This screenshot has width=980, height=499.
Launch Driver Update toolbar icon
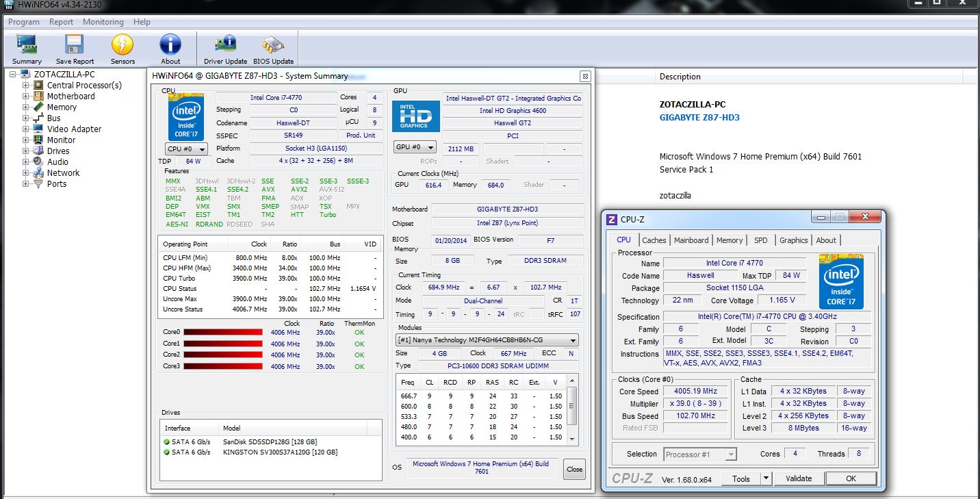[225, 49]
